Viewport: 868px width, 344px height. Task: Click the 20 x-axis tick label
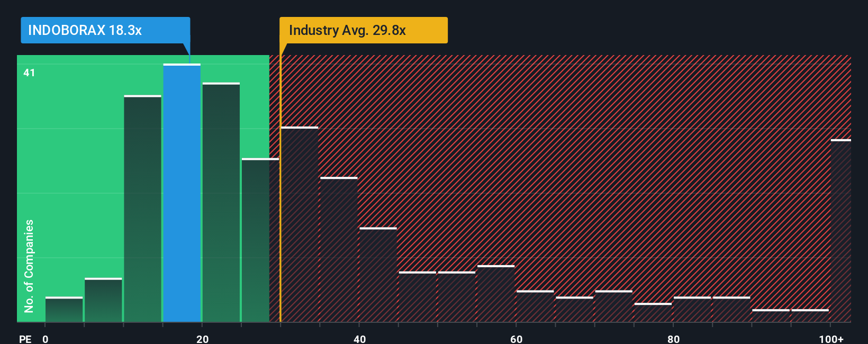pyautogui.click(x=202, y=339)
